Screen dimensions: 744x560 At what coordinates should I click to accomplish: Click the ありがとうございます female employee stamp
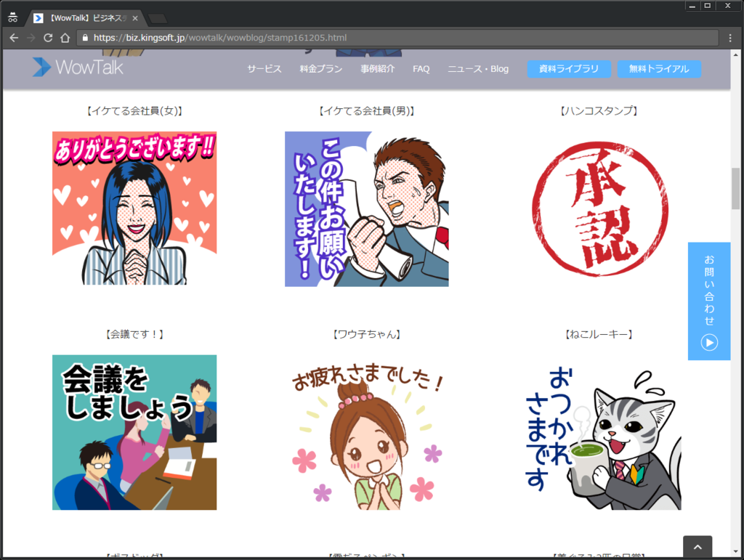[134, 208]
